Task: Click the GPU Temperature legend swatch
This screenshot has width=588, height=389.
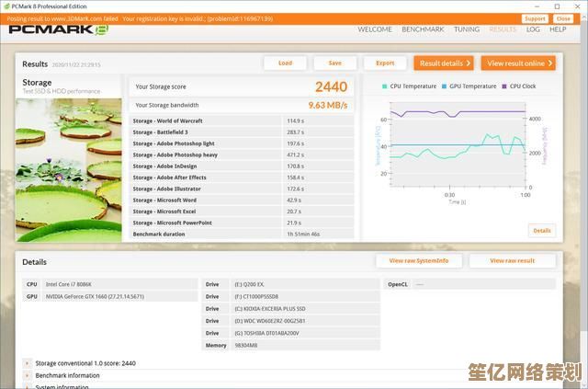Action: 444,86
